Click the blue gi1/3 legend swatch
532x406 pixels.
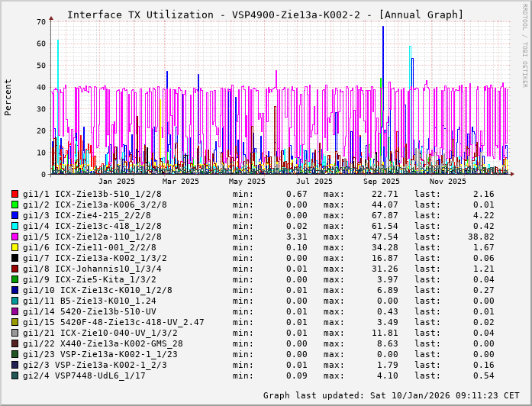15,215
